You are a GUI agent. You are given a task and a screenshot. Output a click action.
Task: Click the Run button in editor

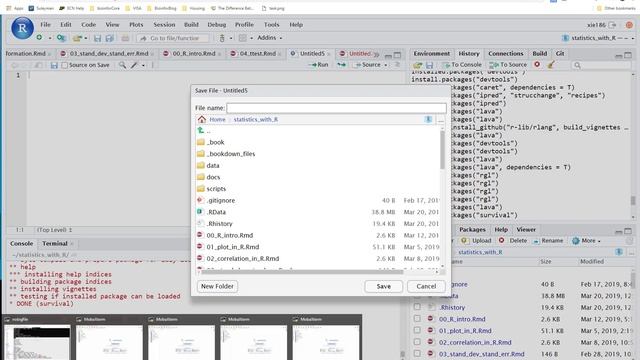tap(318, 65)
